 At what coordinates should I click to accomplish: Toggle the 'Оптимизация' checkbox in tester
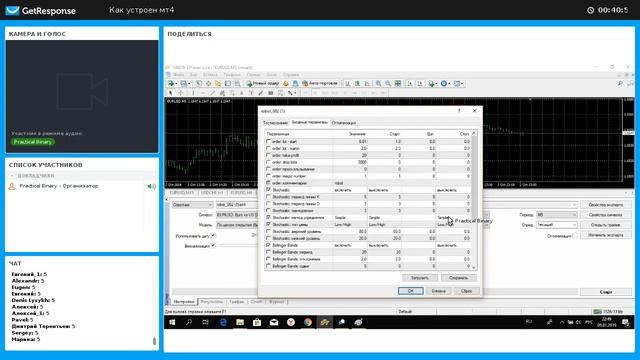point(575,236)
